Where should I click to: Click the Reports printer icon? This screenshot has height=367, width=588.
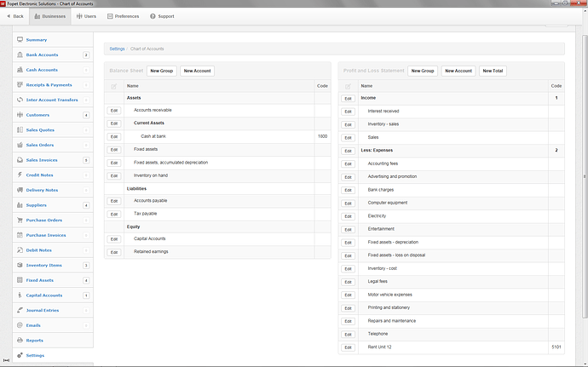(20, 340)
